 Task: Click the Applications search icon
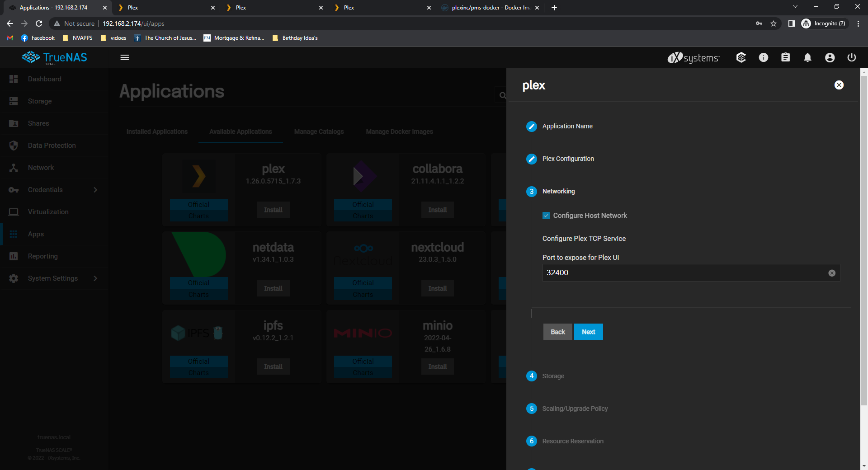502,95
